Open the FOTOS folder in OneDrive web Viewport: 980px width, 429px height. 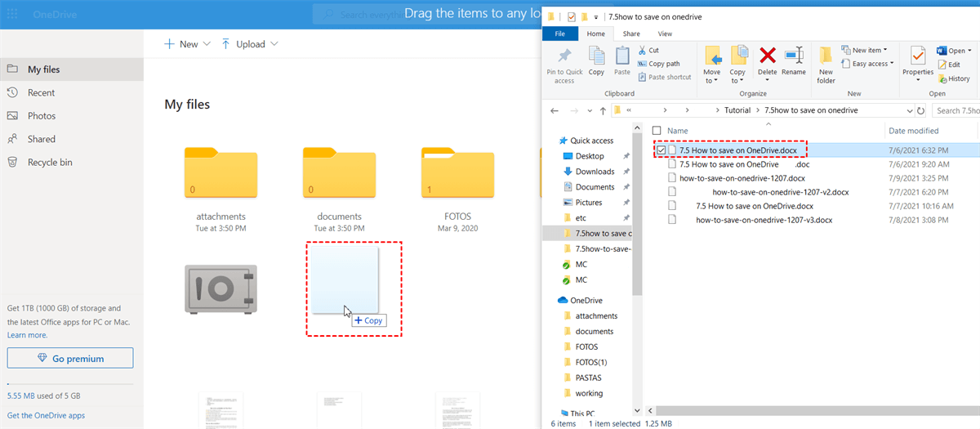coord(457,173)
